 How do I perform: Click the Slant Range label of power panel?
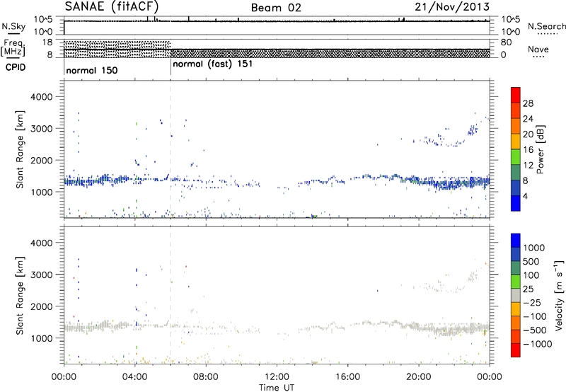(x=20, y=149)
